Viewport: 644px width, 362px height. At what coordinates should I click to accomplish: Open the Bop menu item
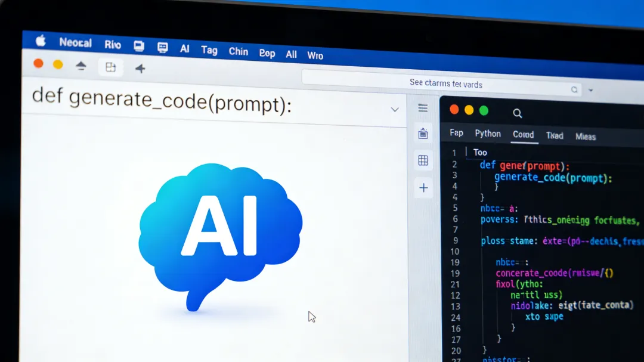click(267, 54)
